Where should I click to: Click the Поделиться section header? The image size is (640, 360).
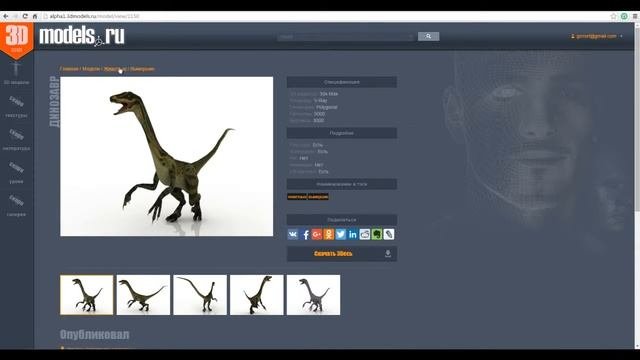pyautogui.click(x=342, y=220)
